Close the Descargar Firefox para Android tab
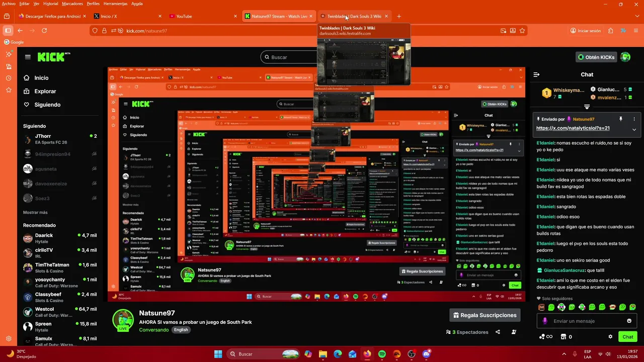This screenshot has height=362, width=644. point(85,16)
